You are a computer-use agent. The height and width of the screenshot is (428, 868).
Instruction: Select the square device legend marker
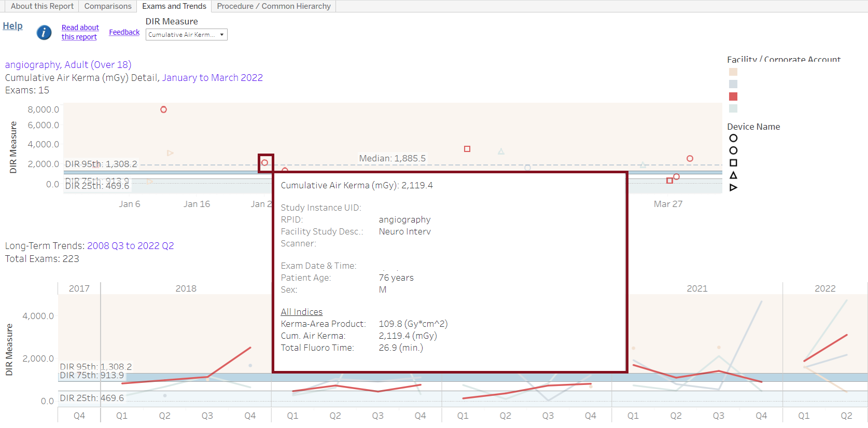733,163
